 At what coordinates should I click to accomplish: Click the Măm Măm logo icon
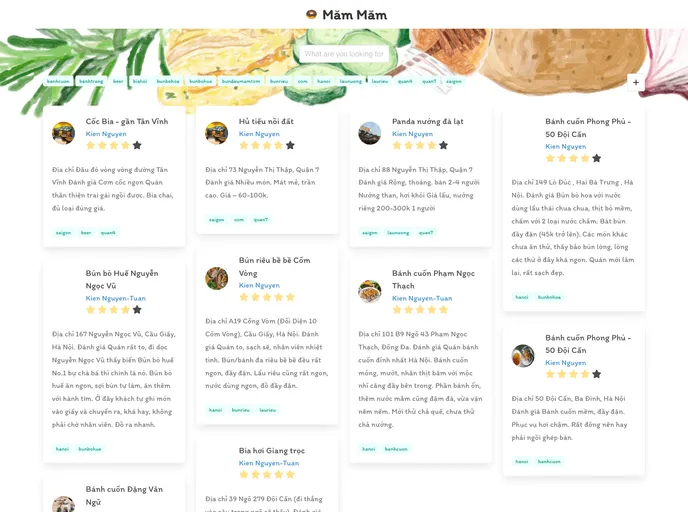point(312,15)
